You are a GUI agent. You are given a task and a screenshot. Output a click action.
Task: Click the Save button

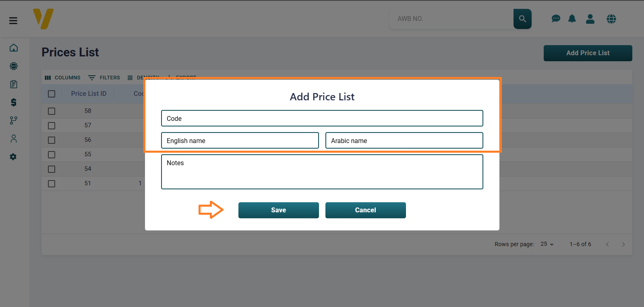(x=278, y=210)
